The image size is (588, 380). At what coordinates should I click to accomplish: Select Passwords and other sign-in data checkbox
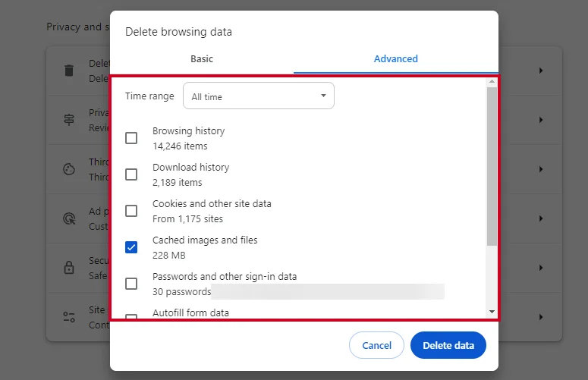click(x=131, y=284)
